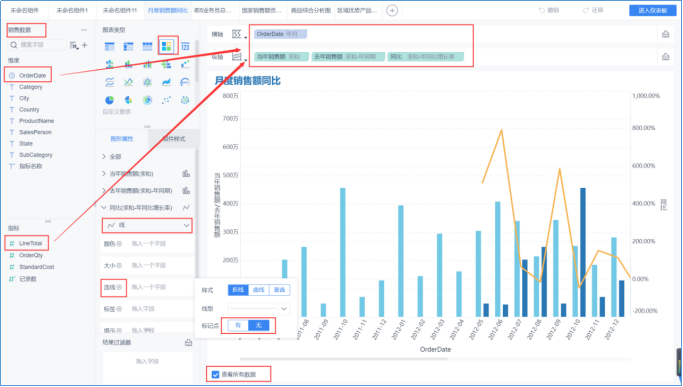
Task: Open the 横轴 axis layout dropdown arrow
Action: [246, 37]
